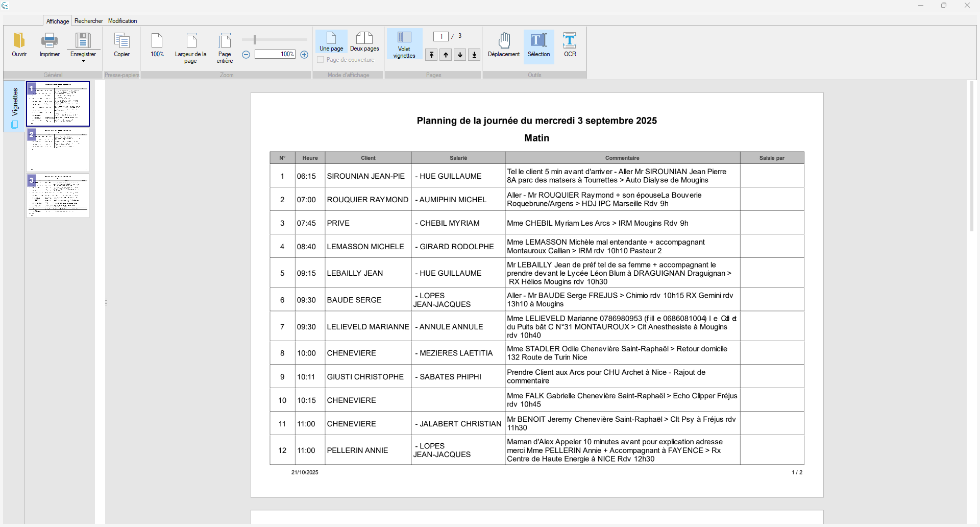
Task: Click the Copier clipboard icon
Action: coord(121,41)
